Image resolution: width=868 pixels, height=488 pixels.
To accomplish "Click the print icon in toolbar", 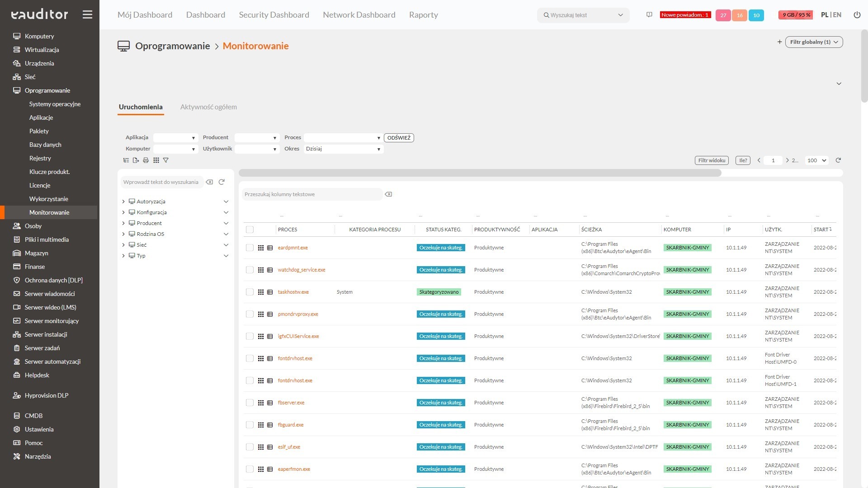I will pos(146,160).
